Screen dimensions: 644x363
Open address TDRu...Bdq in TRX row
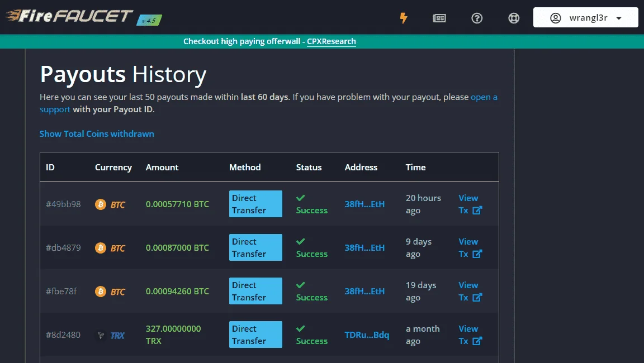(367, 335)
